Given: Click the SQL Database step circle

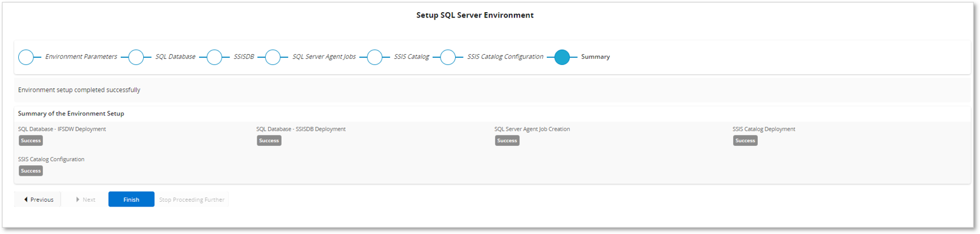Looking at the screenshot, I should click(x=136, y=57).
